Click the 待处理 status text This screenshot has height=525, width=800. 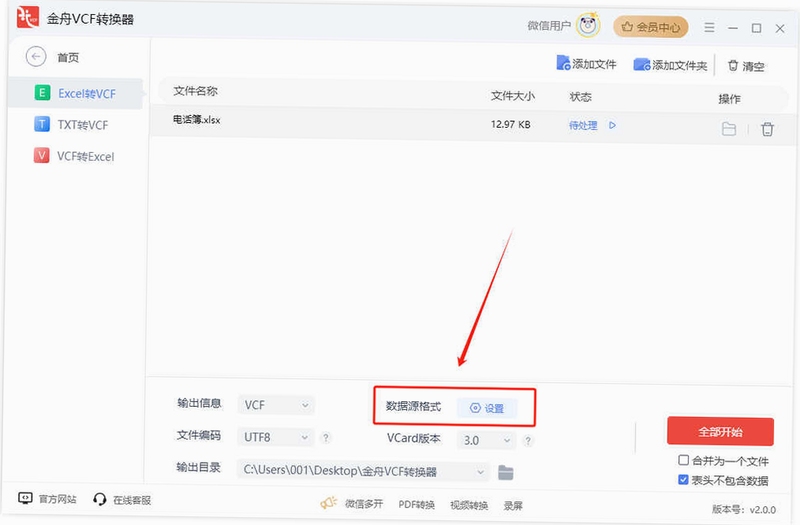tap(583, 125)
